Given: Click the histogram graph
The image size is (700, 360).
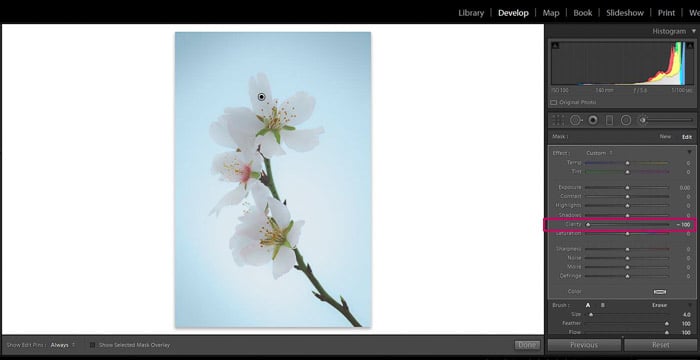Looking at the screenshot, I should pyautogui.click(x=621, y=63).
